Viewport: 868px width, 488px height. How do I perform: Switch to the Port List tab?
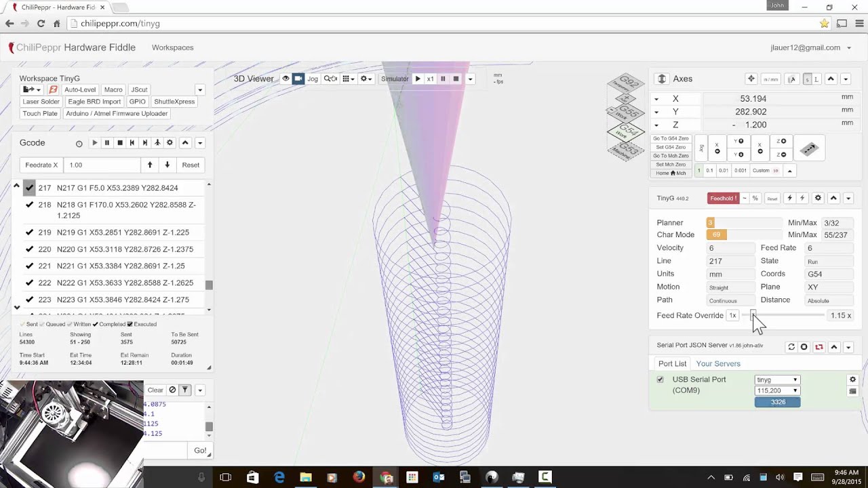click(x=672, y=364)
